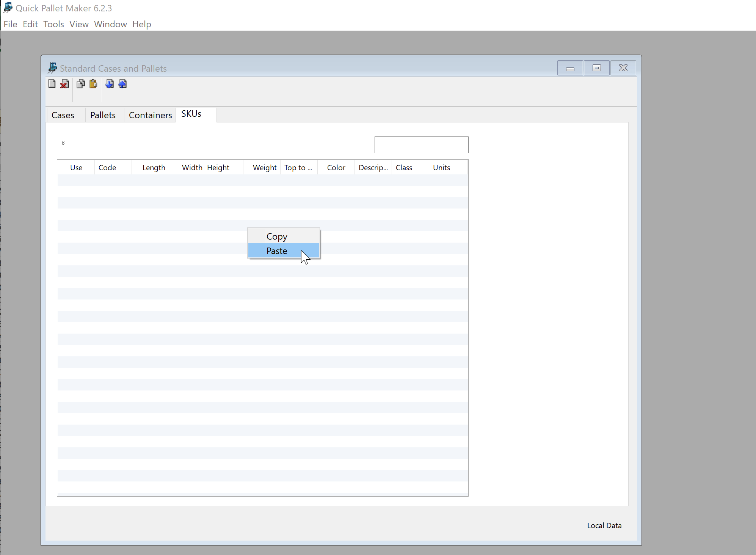The width and height of the screenshot is (756, 555).
Task: Select the Cases tab
Action: click(63, 115)
